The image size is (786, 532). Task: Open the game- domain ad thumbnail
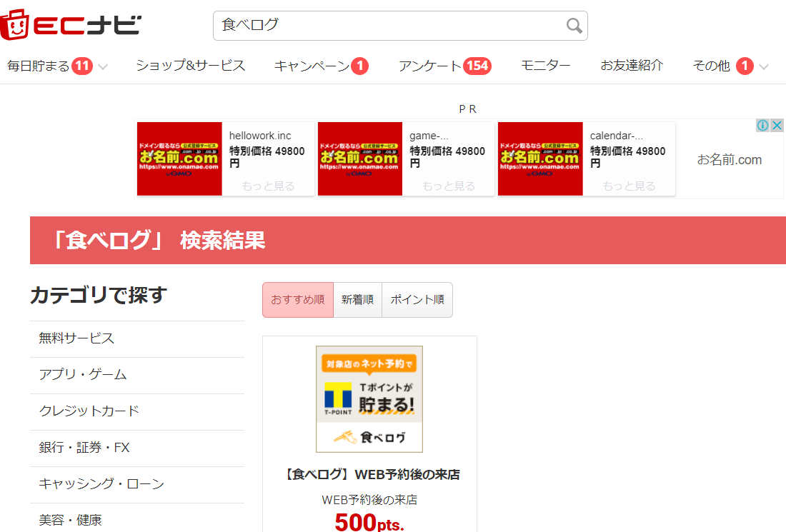(360, 159)
